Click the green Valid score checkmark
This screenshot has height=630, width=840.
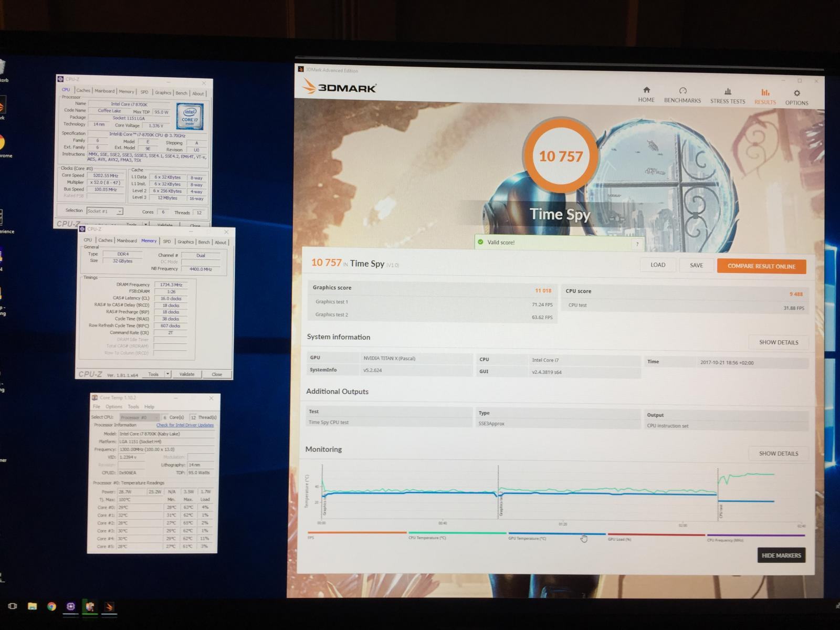[x=480, y=242]
